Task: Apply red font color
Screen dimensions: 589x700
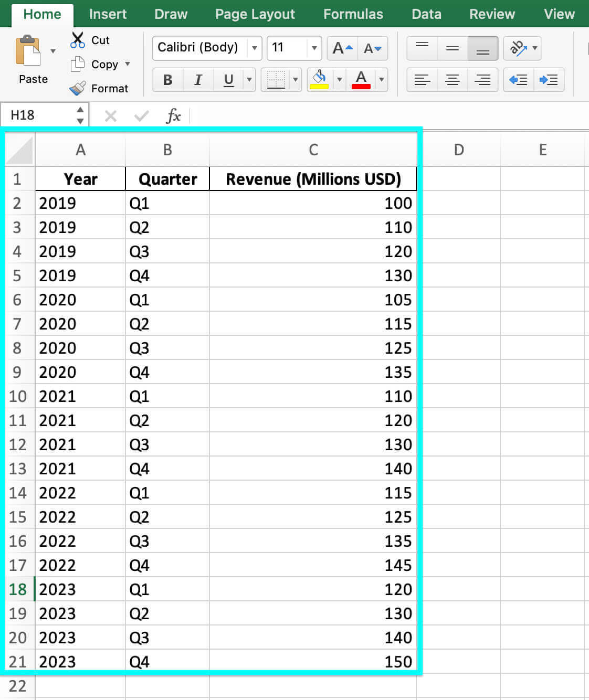Action: (x=361, y=80)
